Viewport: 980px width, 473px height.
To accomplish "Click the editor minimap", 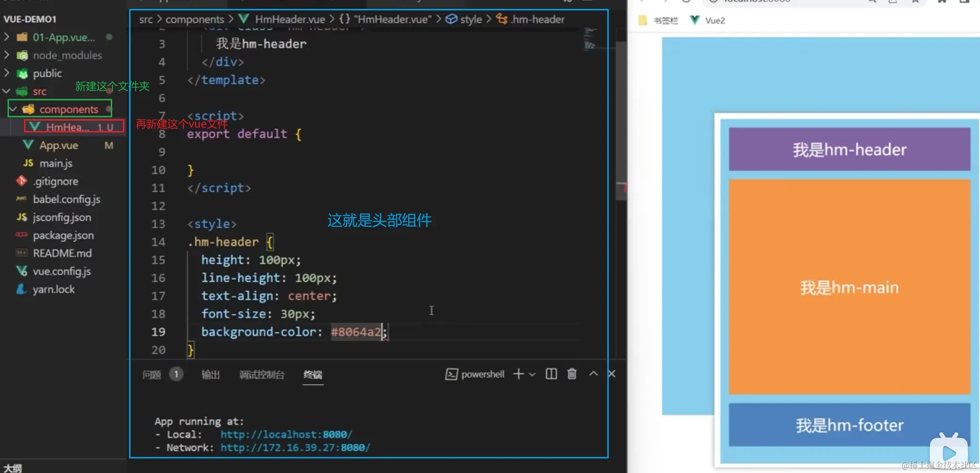I will coord(590,39).
